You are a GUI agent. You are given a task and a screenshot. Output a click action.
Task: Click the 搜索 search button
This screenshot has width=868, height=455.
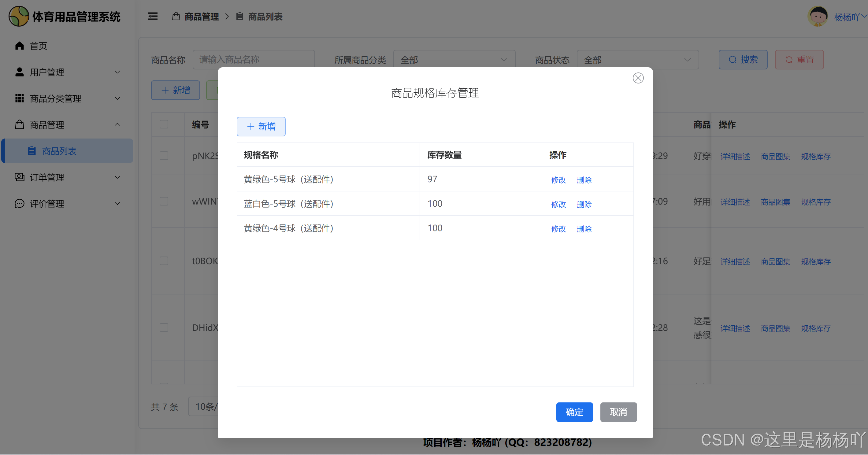point(743,60)
